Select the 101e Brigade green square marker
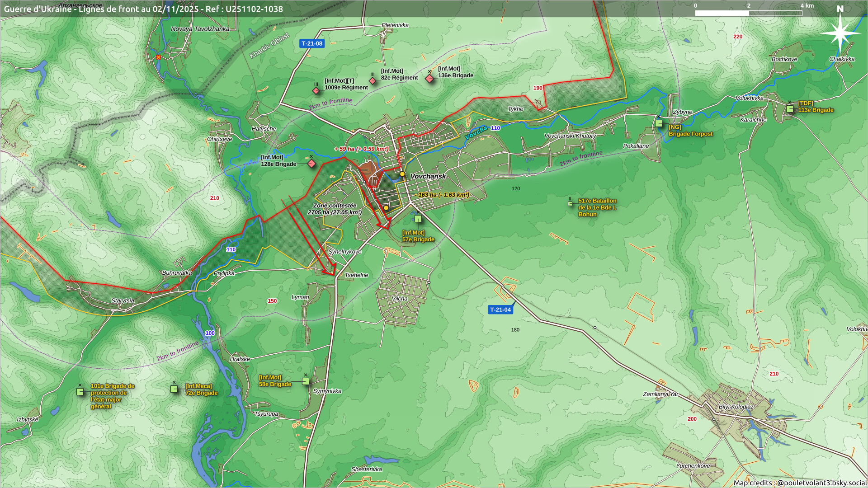Screen dimensions: 868x488 tap(80, 392)
